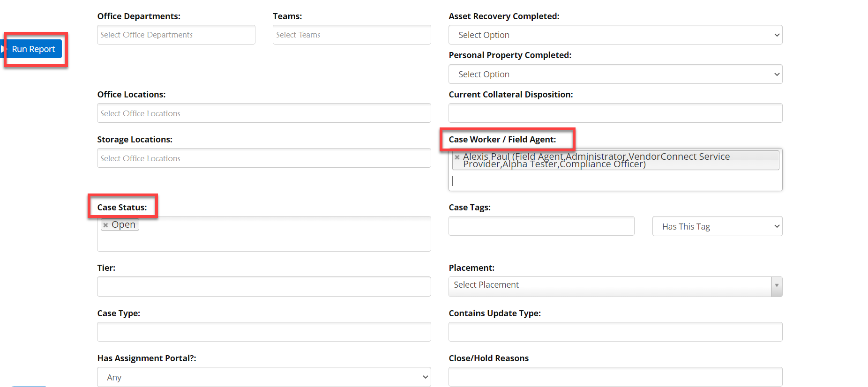Click the Teams label
The image size is (868, 387).
click(x=287, y=16)
